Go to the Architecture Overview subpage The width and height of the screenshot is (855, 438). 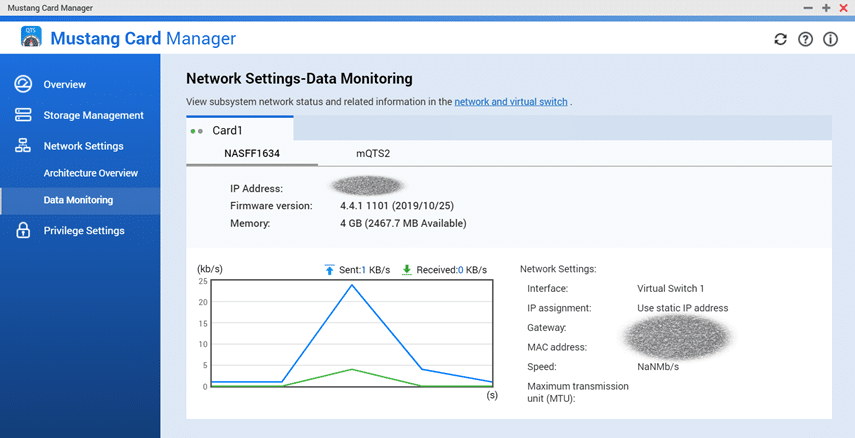tap(91, 173)
